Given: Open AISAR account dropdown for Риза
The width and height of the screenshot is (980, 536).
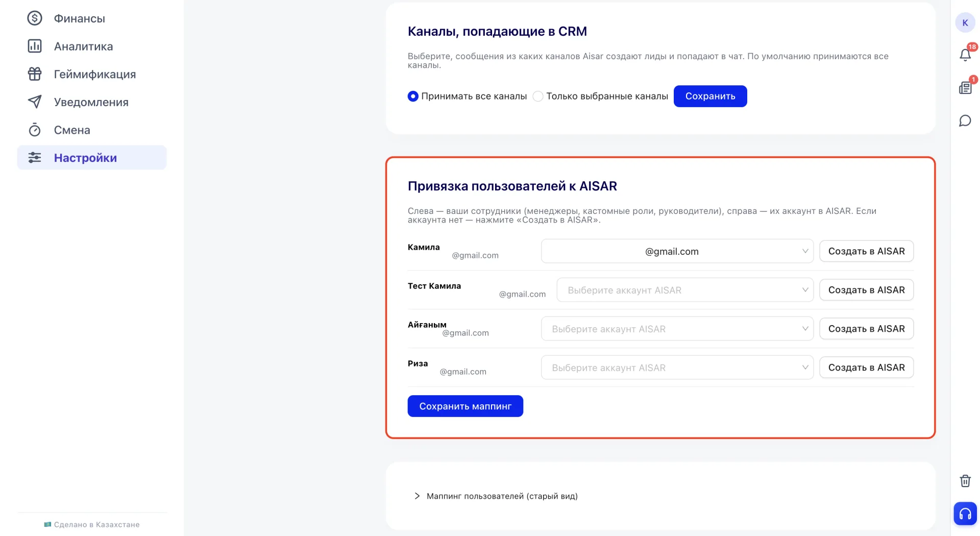Looking at the screenshot, I should (677, 368).
